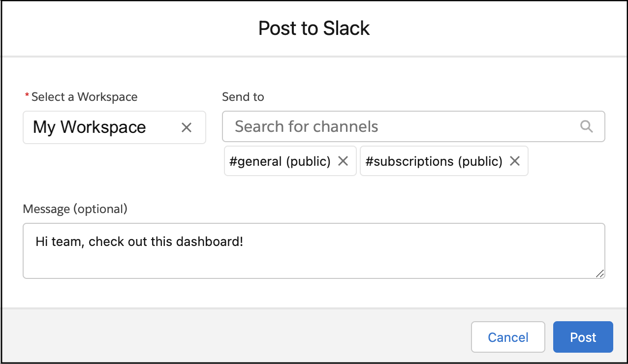Click the X on the #general pill
The height and width of the screenshot is (364, 628).
point(343,161)
